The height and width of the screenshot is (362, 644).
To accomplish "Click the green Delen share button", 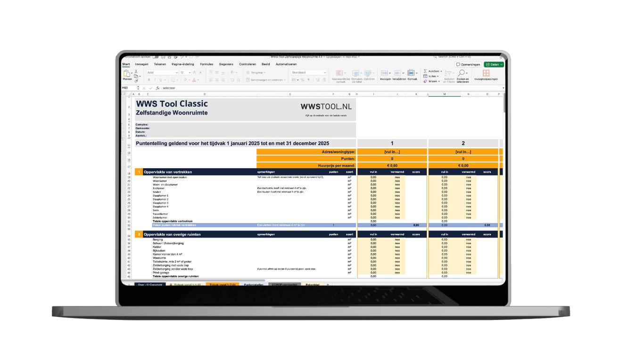I will pos(494,65).
